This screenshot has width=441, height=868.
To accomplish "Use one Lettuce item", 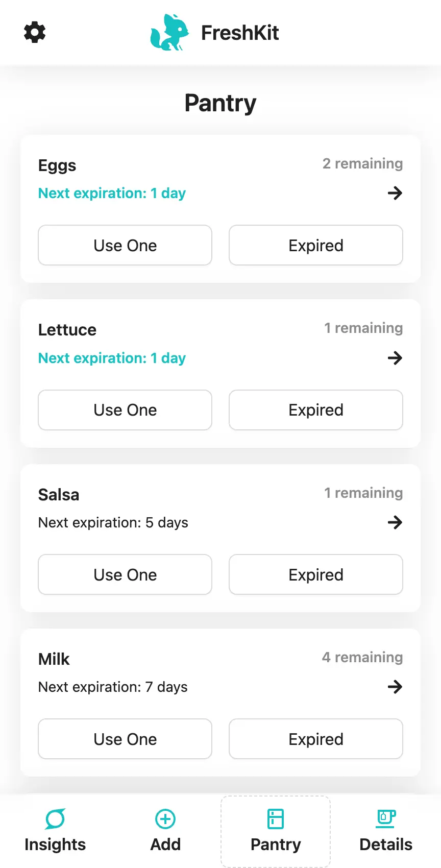I will click(x=125, y=410).
